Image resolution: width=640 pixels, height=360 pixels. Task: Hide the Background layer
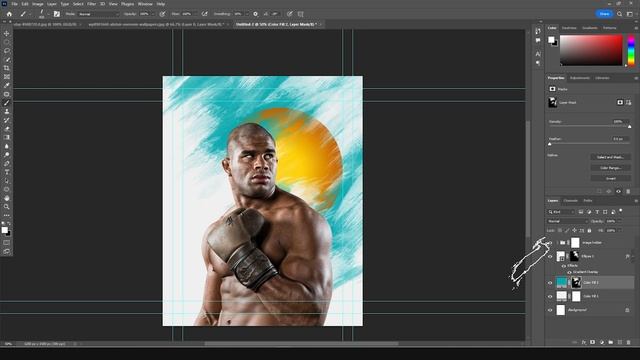click(550, 310)
